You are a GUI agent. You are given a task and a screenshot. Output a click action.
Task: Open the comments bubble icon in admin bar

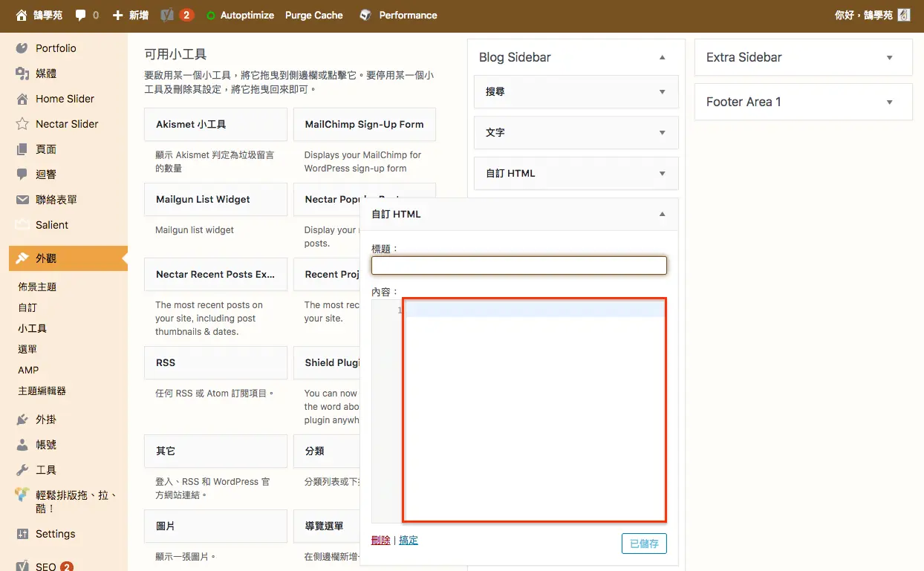(x=80, y=15)
